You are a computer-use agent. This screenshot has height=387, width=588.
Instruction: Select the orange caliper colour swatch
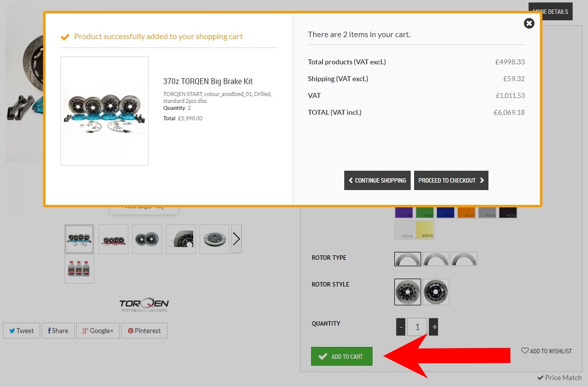pos(466,212)
